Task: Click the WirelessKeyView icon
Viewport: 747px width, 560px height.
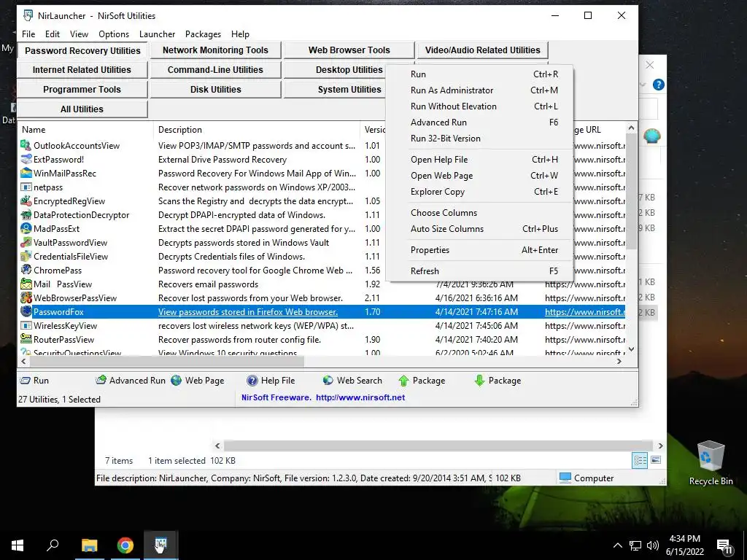Action: pos(26,325)
